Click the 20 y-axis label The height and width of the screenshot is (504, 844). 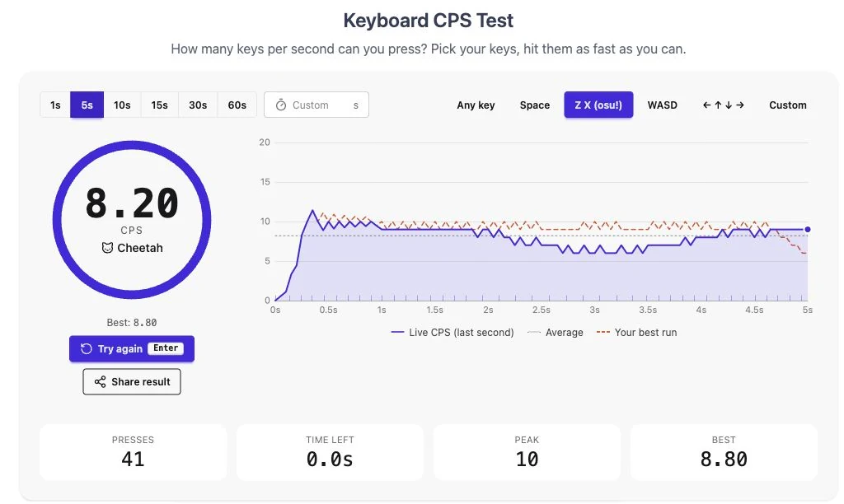click(265, 142)
